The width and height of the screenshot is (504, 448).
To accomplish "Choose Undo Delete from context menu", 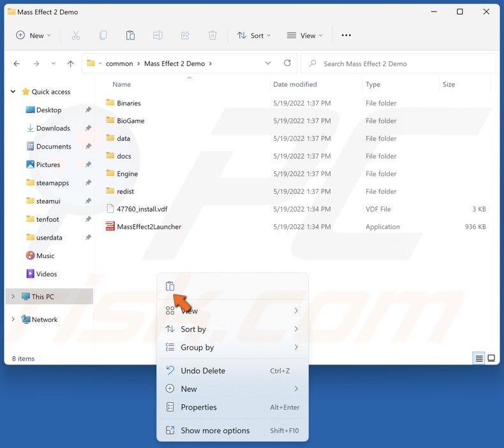I will coord(232,371).
